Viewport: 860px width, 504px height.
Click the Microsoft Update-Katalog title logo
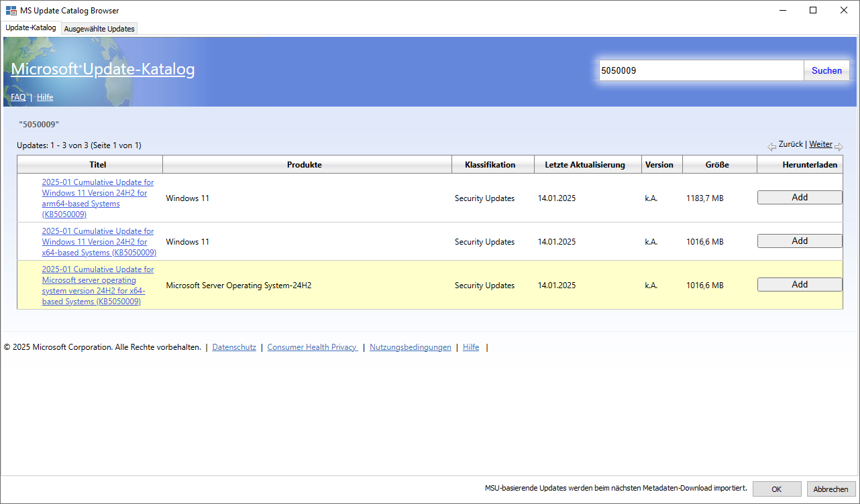(x=103, y=69)
